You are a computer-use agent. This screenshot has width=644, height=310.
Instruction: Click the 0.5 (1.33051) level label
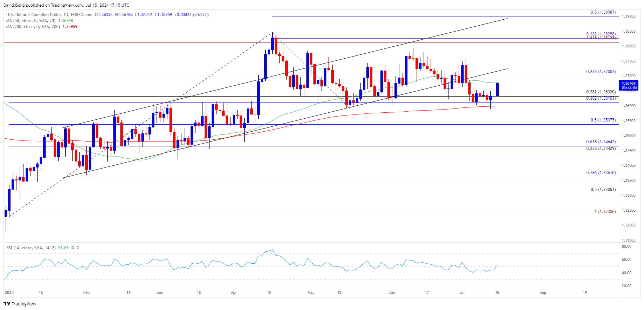tap(603, 190)
